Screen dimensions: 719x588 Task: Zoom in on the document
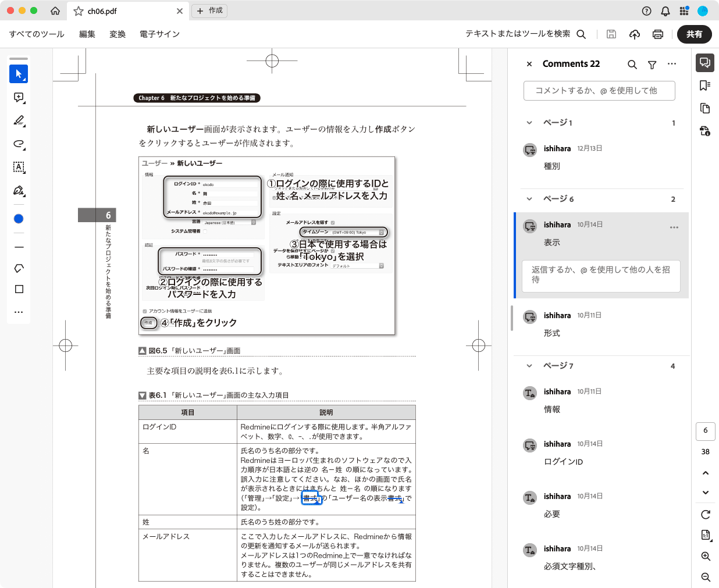coord(706,556)
